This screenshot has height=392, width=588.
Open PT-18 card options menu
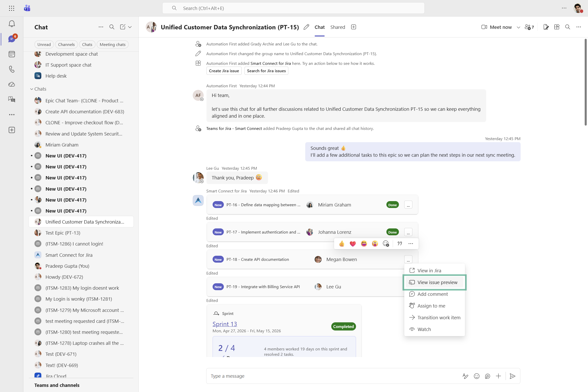click(x=408, y=260)
